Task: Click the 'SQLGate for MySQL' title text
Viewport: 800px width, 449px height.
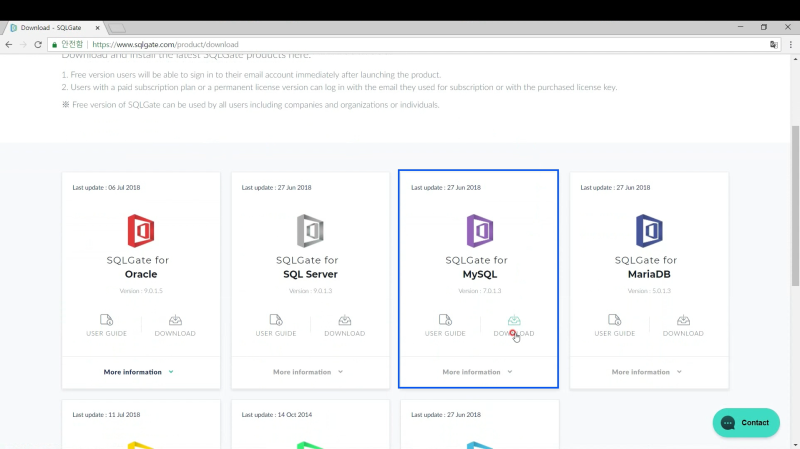Action: [478, 267]
